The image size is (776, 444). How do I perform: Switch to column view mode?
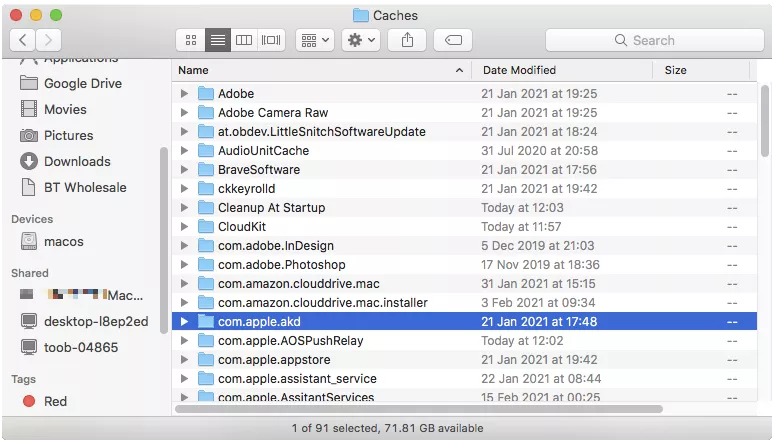(x=243, y=40)
